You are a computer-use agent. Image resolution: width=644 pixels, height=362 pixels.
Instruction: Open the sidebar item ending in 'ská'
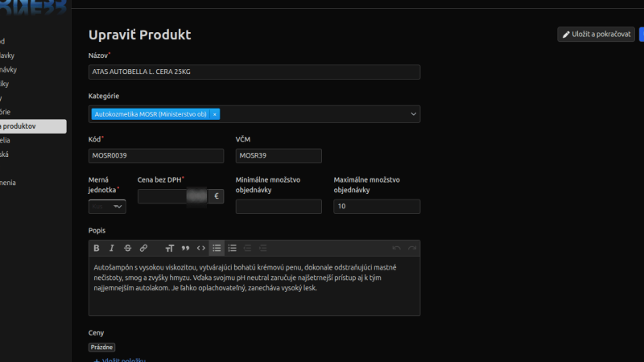click(4, 154)
